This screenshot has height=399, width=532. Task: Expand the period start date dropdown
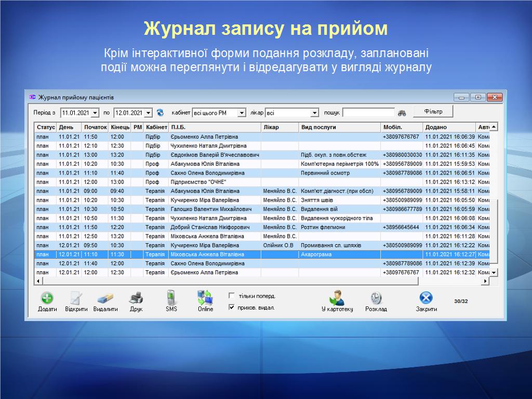[x=95, y=113]
